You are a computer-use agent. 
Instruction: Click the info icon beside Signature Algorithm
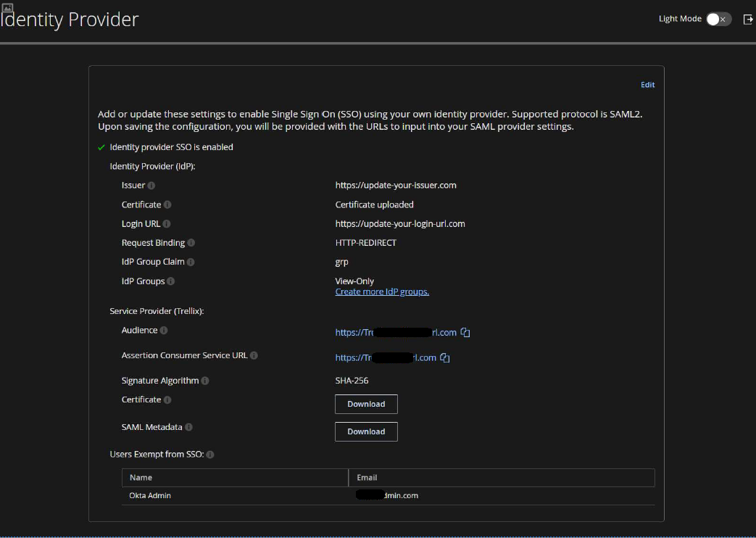pyautogui.click(x=205, y=381)
